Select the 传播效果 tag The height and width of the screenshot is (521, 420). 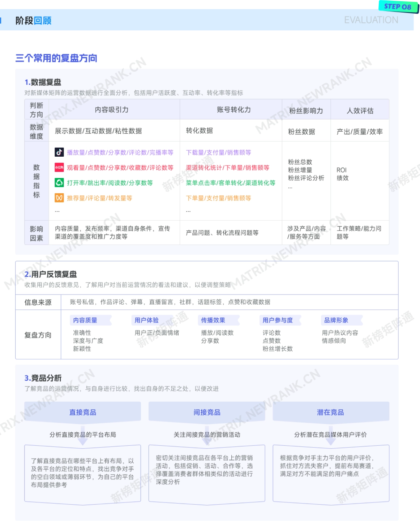[213, 320]
